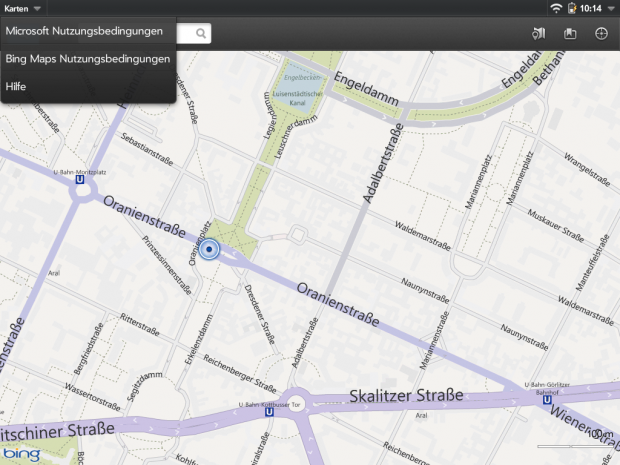Tap the battery status icon

(571, 8)
